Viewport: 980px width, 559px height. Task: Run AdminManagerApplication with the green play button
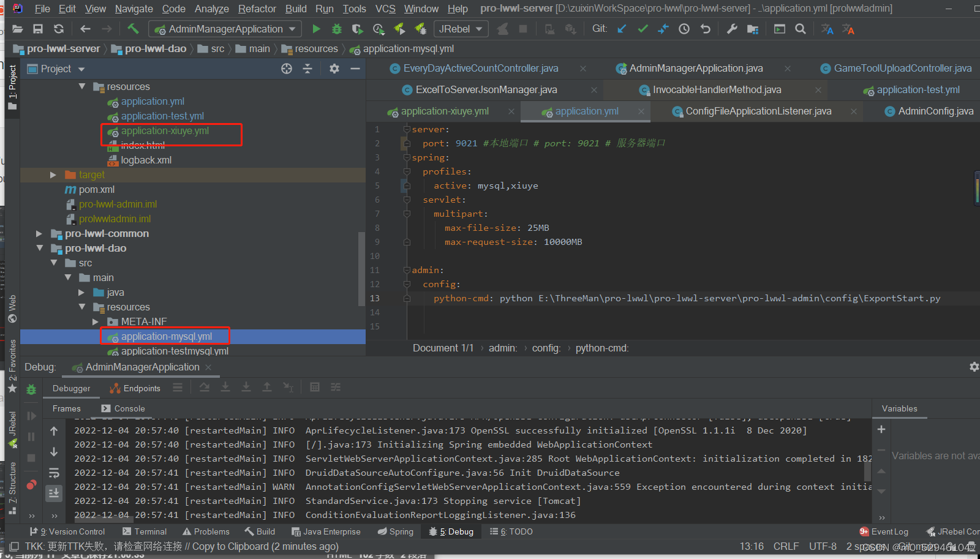316,29
